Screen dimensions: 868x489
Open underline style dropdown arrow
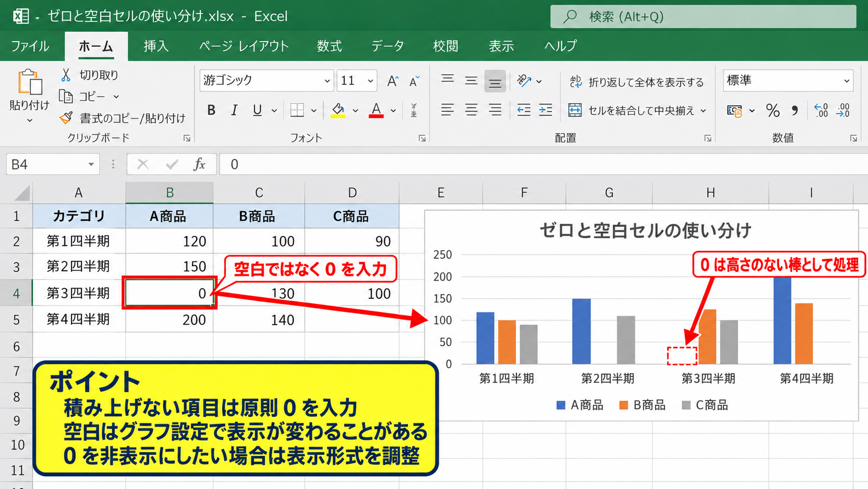click(274, 111)
